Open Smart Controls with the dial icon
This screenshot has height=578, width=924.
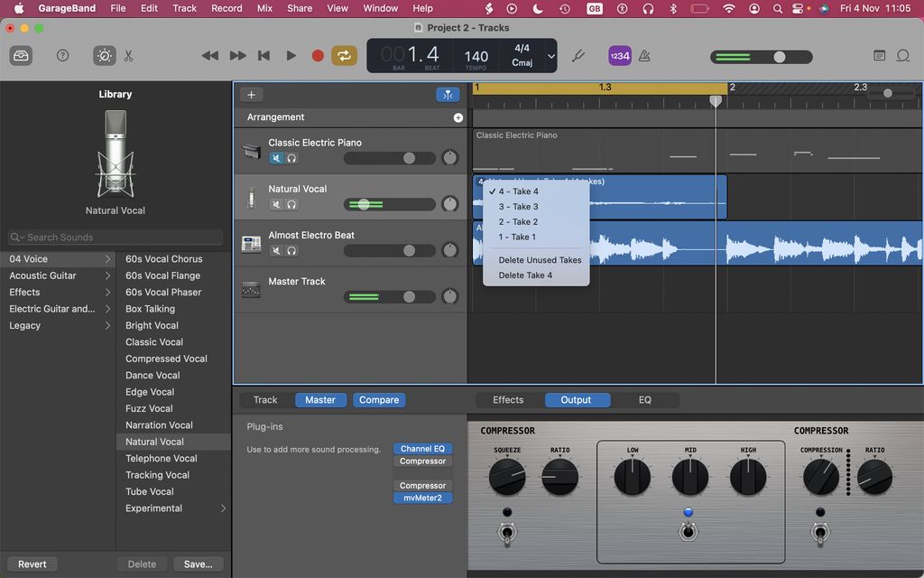click(x=103, y=55)
